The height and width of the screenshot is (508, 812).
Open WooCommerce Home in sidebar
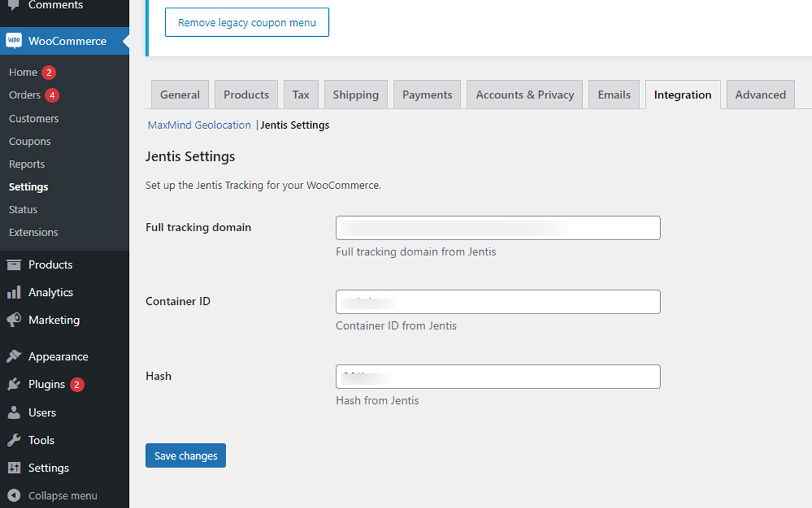23,72
